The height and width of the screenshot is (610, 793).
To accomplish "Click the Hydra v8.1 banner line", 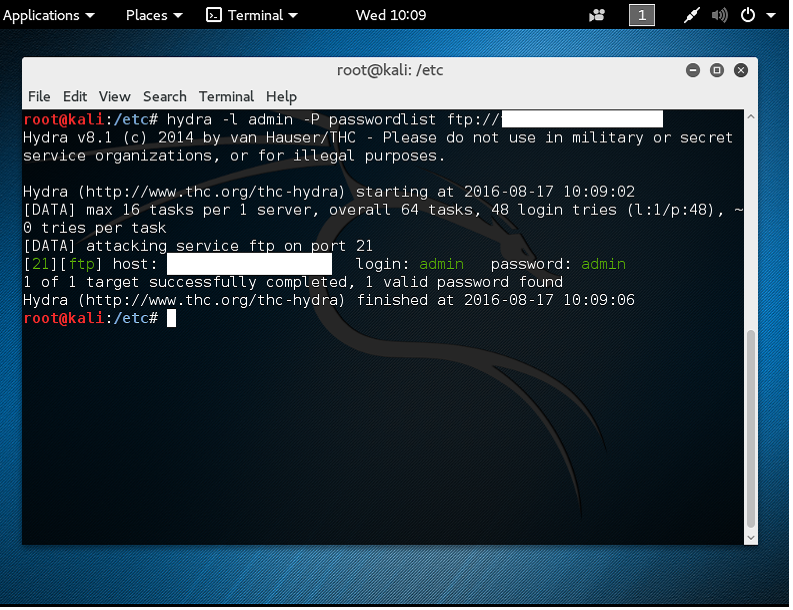I will [x=378, y=138].
